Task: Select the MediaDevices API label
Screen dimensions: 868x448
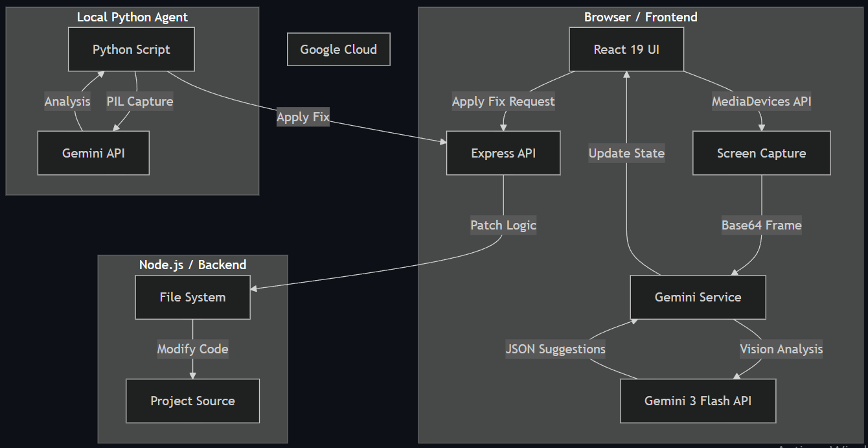Action: pyautogui.click(x=762, y=101)
